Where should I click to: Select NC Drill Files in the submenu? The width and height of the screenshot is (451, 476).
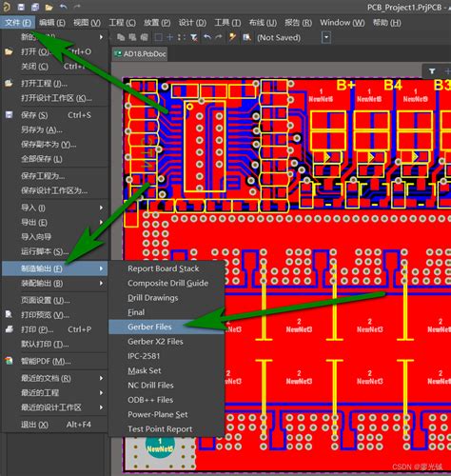[167, 386]
